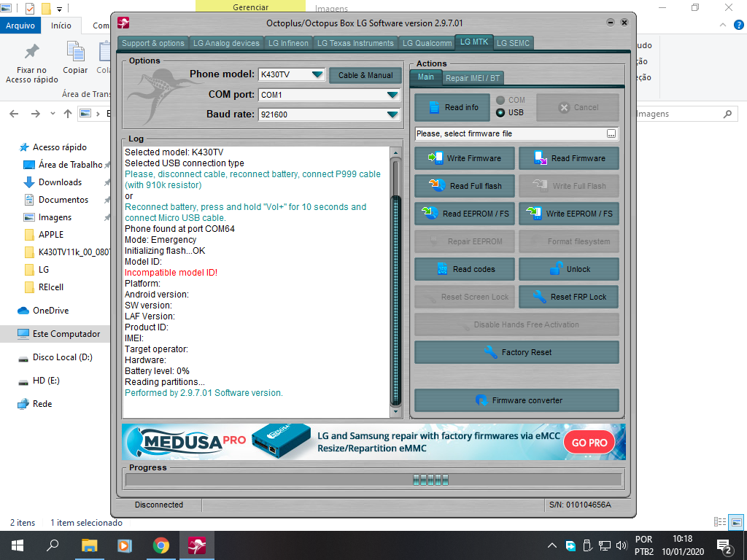Screen dimensions: 747x560
Task: Click the Read info button
Action: (x=452, y=108)
